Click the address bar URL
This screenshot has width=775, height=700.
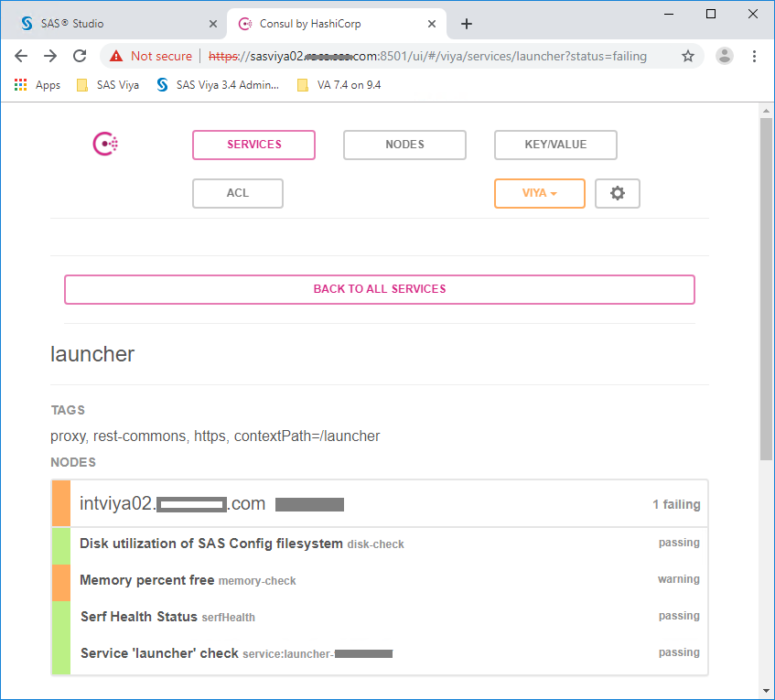point(427,57)
